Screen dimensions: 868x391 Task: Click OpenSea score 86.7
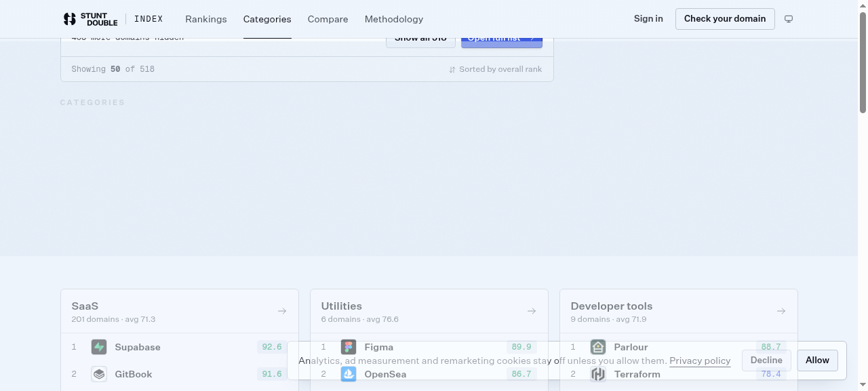point(521,374)
